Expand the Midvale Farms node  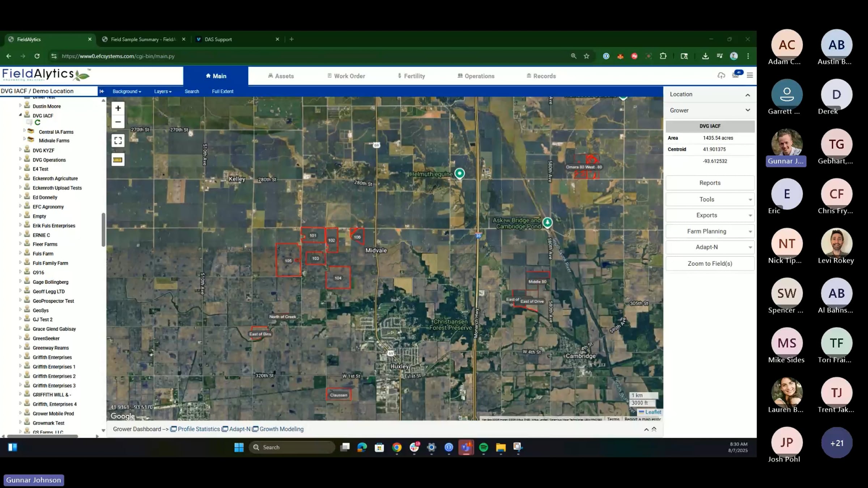[x=24, y=139]
